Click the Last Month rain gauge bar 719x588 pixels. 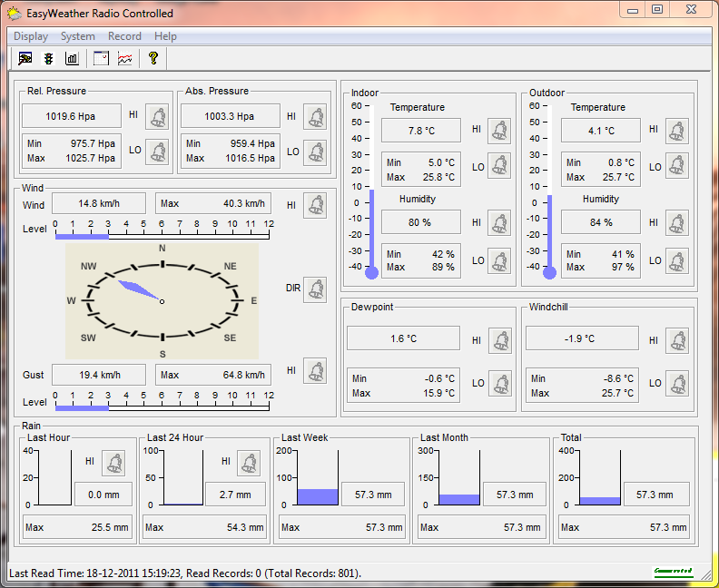pyautogui.click(x=459, y=477)
